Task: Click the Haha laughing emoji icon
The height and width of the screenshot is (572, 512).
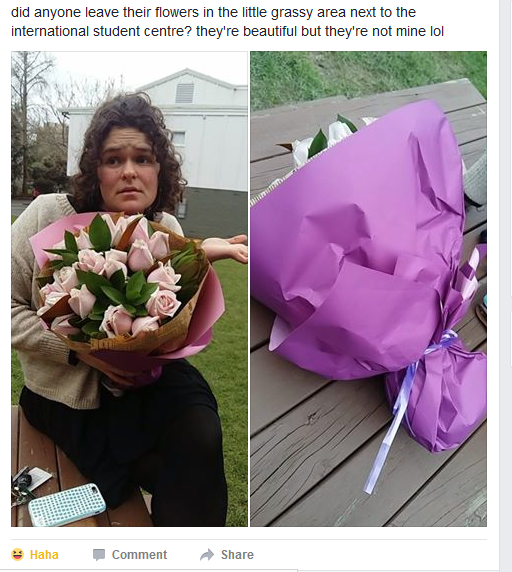Action: click(x=17, y=554)
